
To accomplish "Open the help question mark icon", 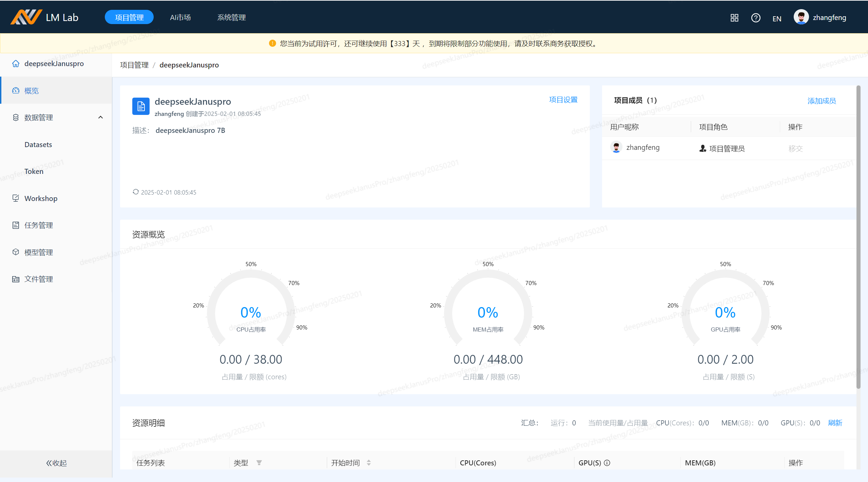I will (x=755, y=18).
